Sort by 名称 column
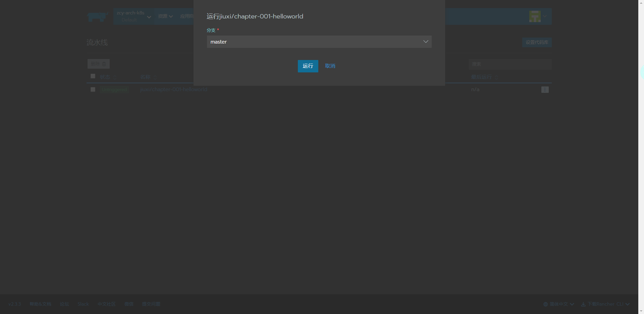This screenshot has width=644, height=314. [x=148, y=77]
